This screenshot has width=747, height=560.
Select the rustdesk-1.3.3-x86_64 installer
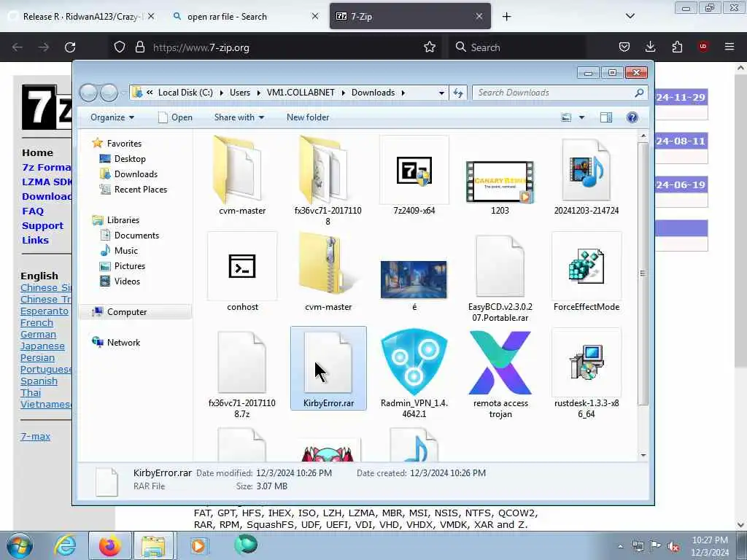pos(586,374)
